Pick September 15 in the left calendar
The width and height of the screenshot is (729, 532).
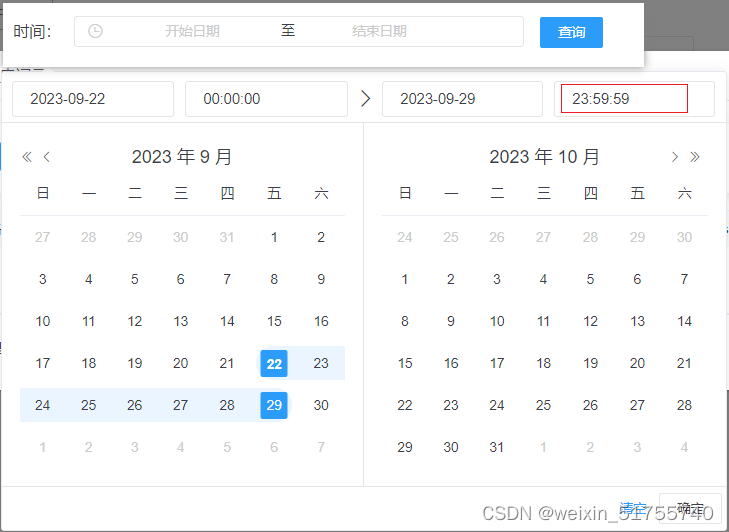point(274,321)
